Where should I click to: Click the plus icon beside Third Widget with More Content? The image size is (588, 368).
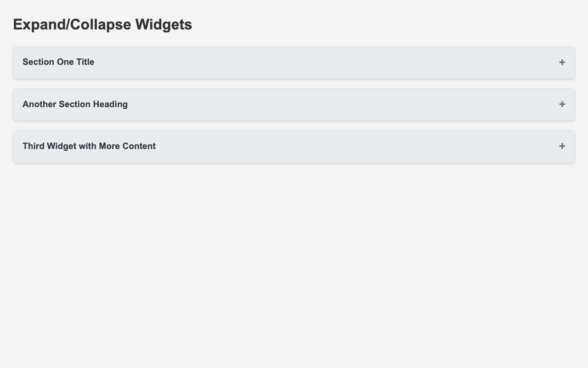561,146
